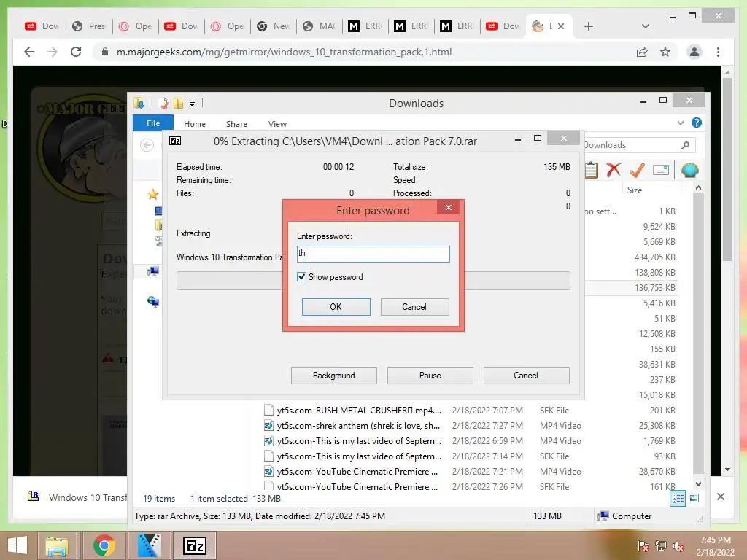The height and width of the screenshot is (560, 747).
Task: Click the extraction progress bar
Action: pyautogui.click(x=373, y=281)
